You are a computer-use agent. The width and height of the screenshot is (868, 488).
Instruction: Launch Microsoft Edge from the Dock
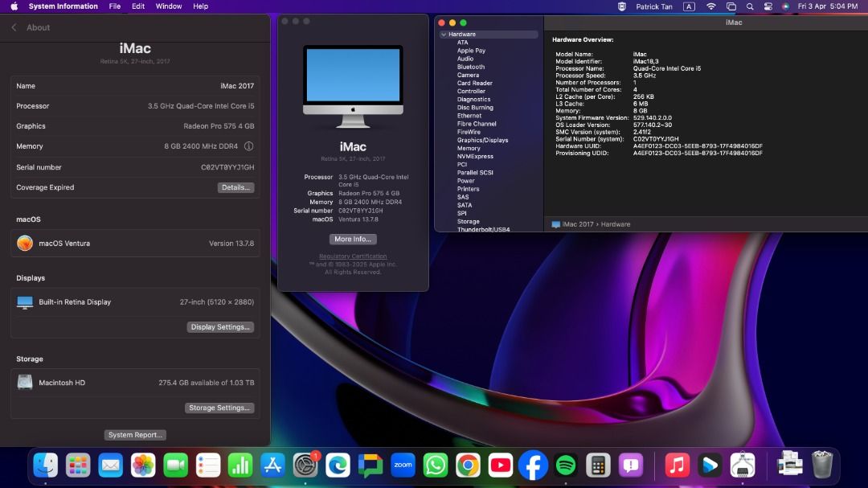point(338,465)
